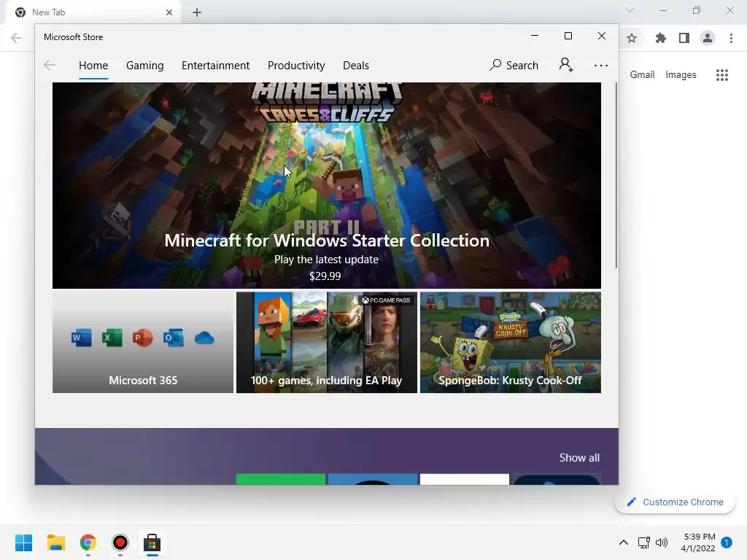
Task: Open Chrome tab search chevron
Action: click(630, 10)
